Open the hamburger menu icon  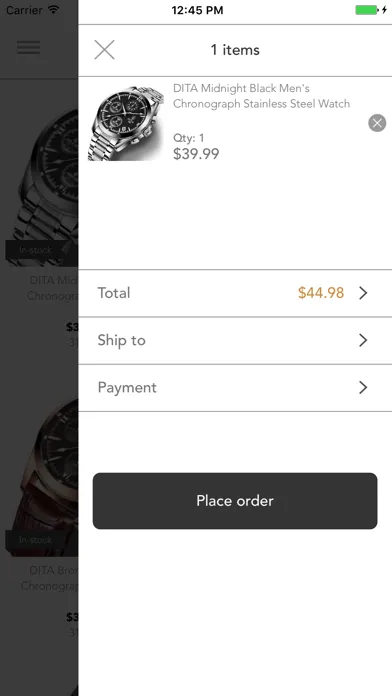(x=29, y=47)
